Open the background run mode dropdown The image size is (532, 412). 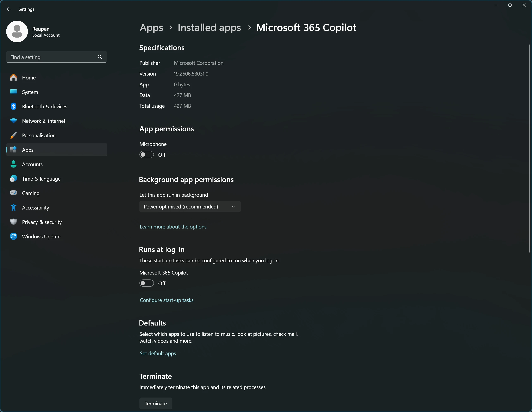pyautogui.click(x=190, y=207)
